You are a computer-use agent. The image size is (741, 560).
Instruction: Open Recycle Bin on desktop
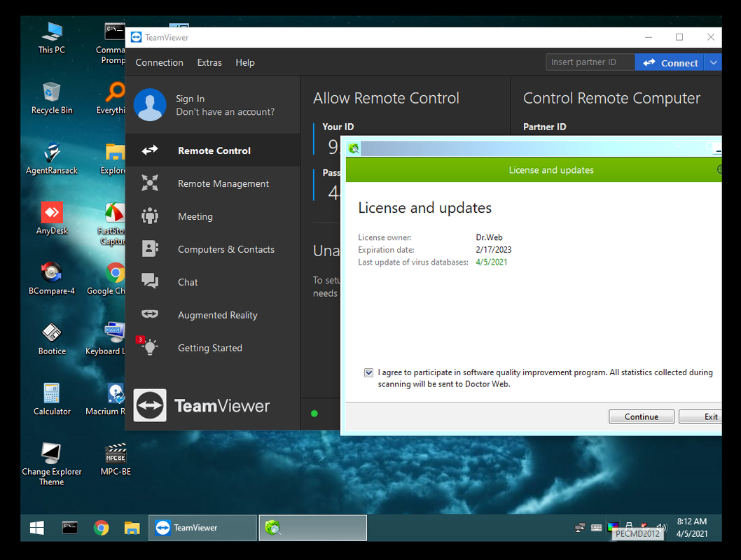(52, 98)
